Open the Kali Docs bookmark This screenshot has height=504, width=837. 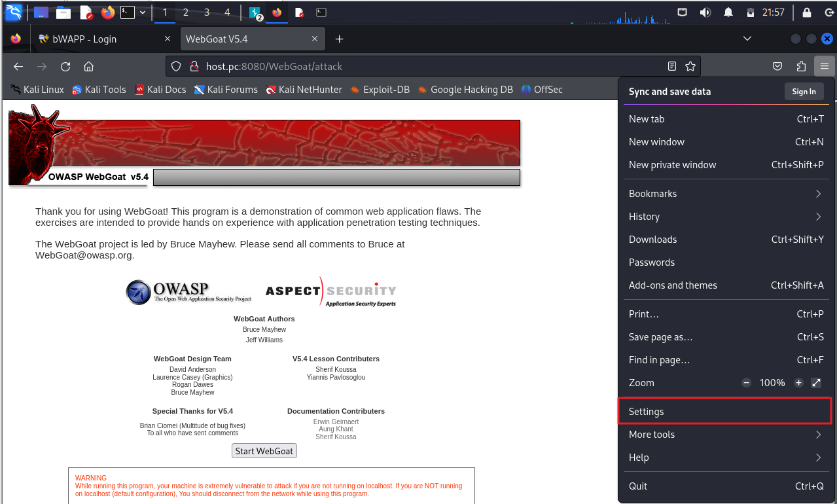point(160,90)
